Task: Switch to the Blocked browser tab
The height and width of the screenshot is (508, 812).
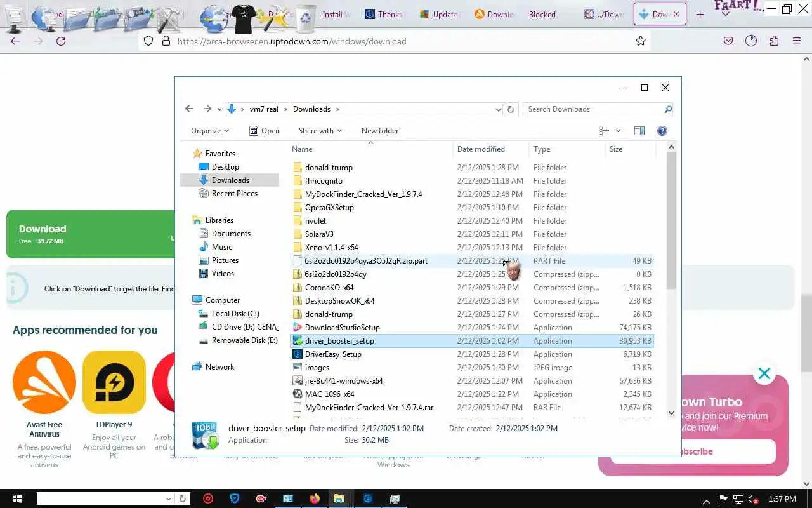Action: coord(542,14)
